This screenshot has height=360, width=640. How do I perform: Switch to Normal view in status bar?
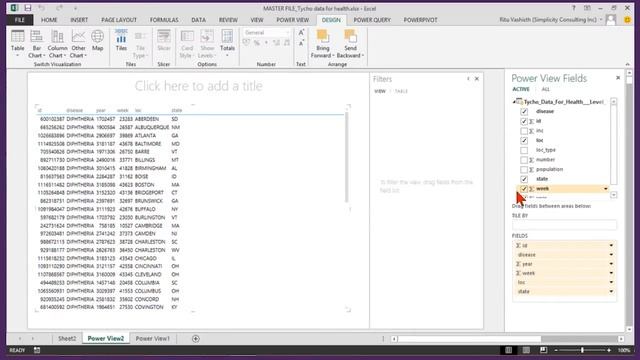[x=509, y=350]
